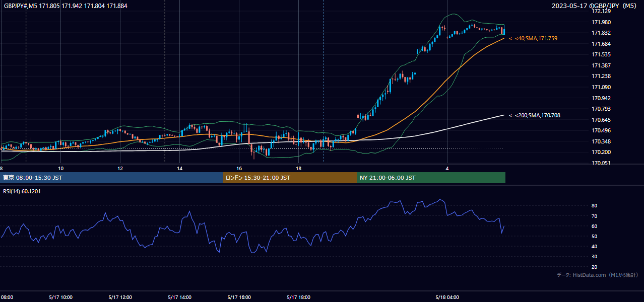Click the hour 12 tick under the price chart
This screenshot has width=644, height=302.
(x=120, y=168)
